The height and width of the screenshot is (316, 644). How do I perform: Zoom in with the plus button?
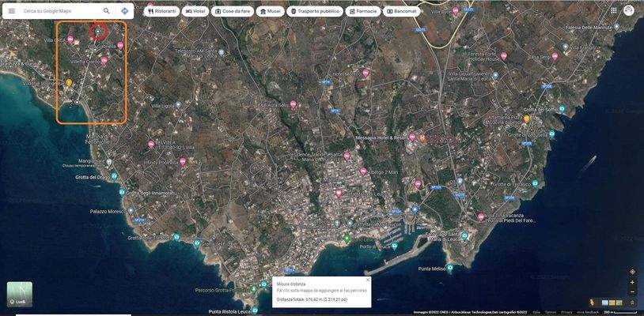click(632, 283)
